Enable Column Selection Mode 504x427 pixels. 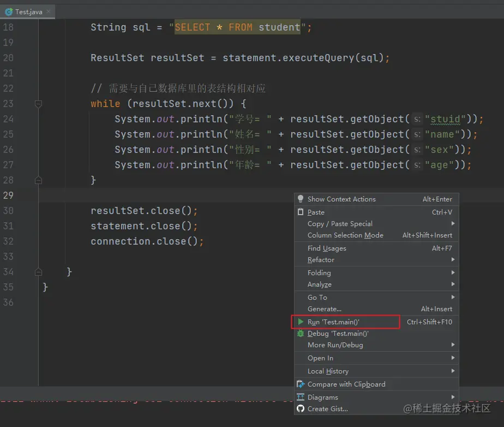[376, 235]
